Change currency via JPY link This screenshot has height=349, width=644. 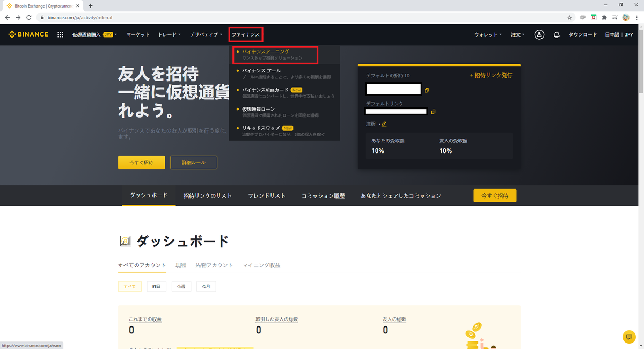point(628,34)
